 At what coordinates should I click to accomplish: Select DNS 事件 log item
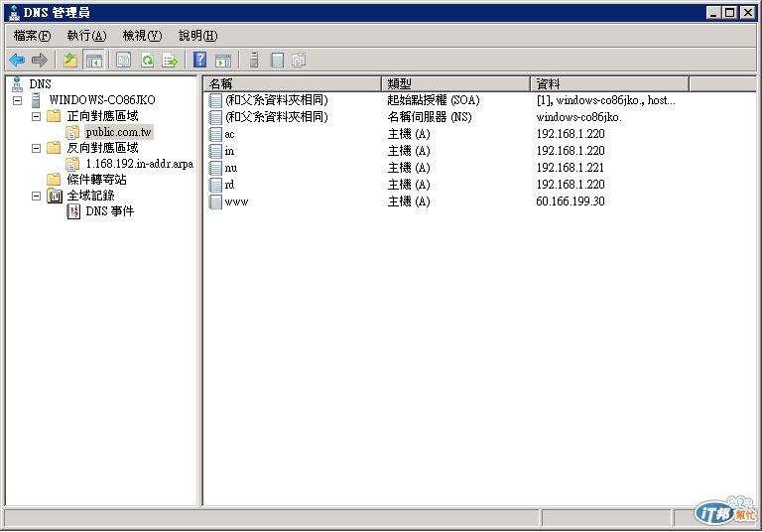110,211
